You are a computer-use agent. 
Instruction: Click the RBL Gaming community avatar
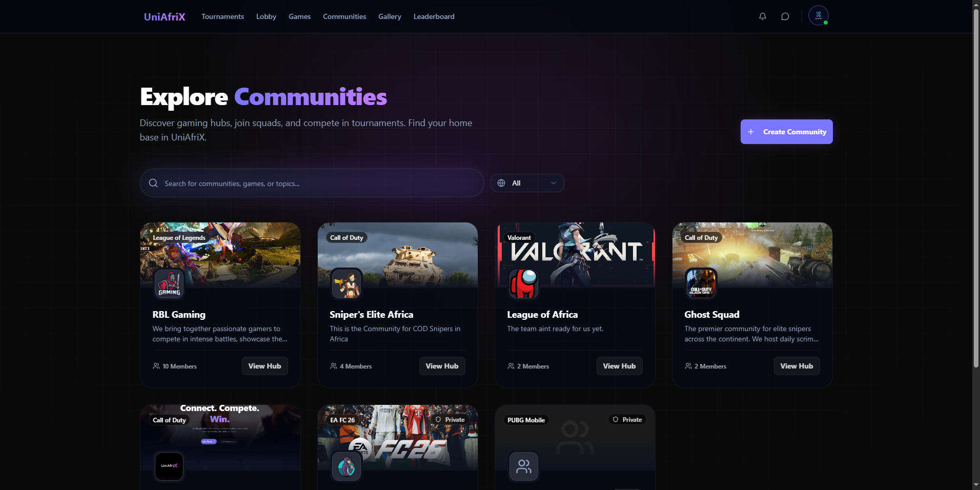[169, 283]
